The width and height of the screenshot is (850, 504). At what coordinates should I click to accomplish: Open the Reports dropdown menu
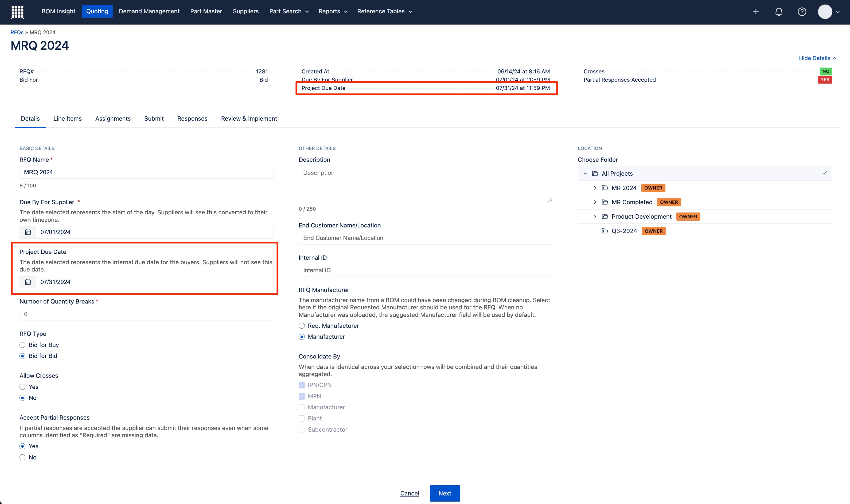pyautogui.click(x=333, y=11)
